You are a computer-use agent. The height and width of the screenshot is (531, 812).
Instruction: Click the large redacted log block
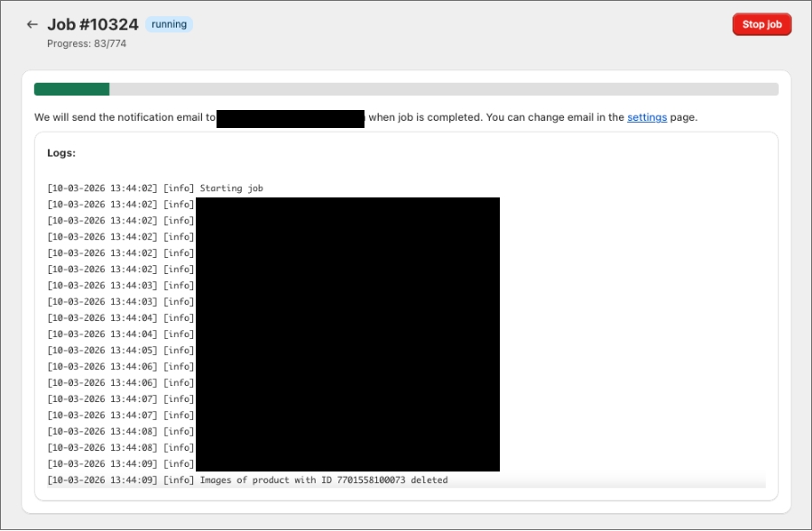(347, 334)
